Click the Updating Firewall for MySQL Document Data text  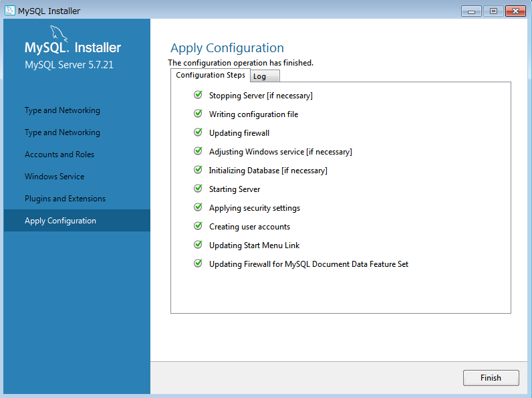(308, 264)
